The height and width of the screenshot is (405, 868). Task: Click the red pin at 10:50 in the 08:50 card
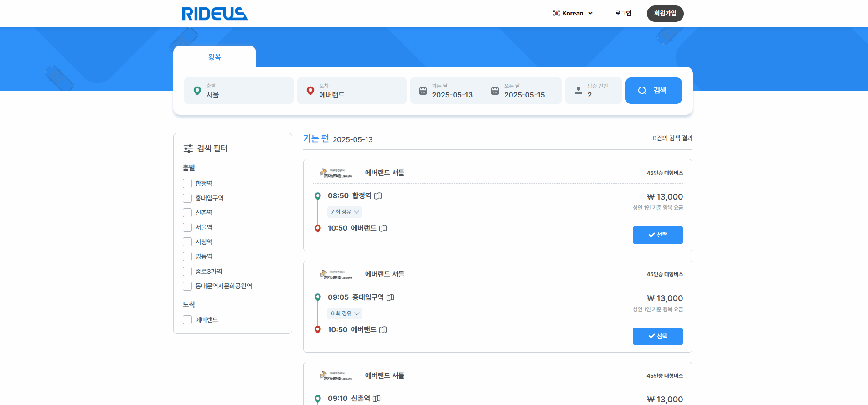click(318, 228)
